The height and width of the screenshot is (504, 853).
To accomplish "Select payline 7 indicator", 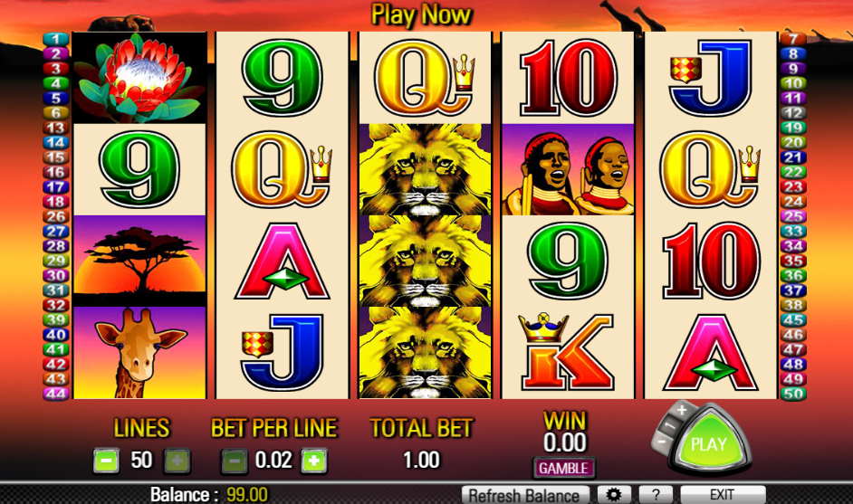I will [793, 39].
